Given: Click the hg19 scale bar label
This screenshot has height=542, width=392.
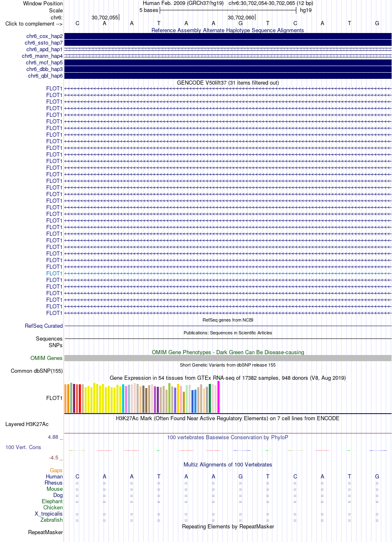Looking at the screenshot, I should 306,10.
